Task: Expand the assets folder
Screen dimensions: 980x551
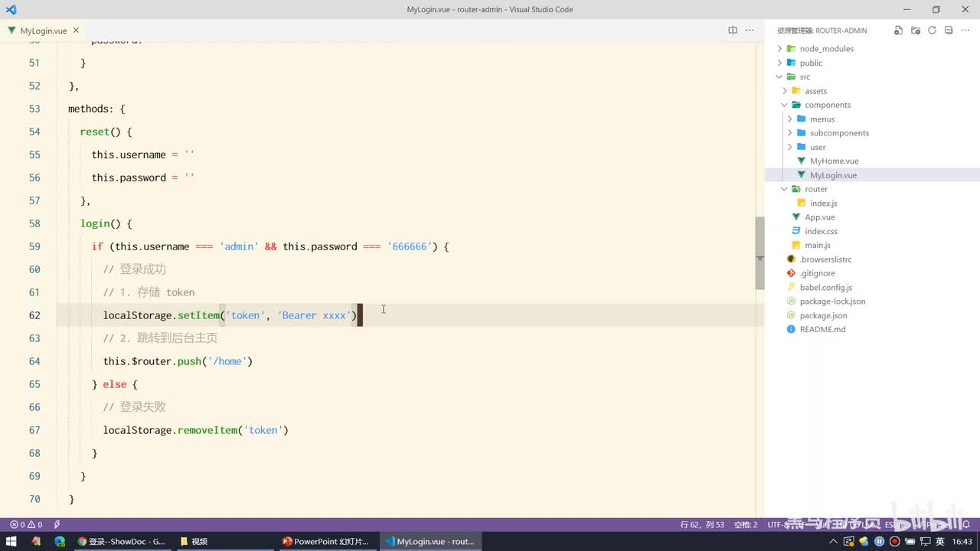Action: (785, 91)
